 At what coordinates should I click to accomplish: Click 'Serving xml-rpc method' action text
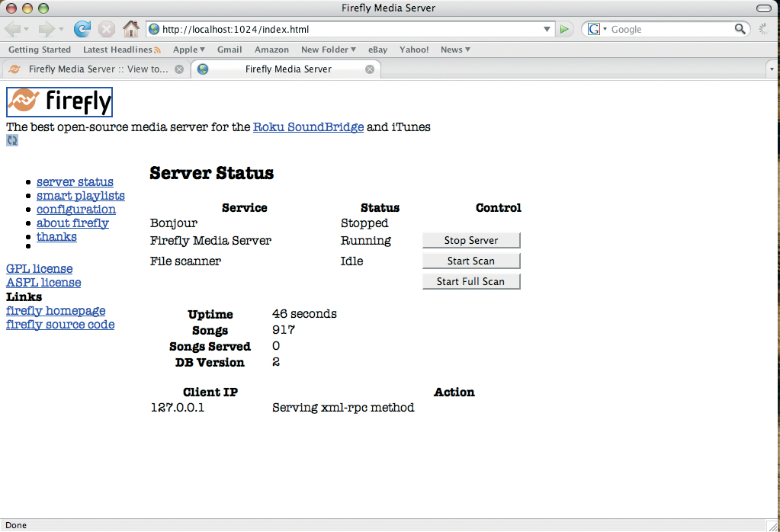343,408
